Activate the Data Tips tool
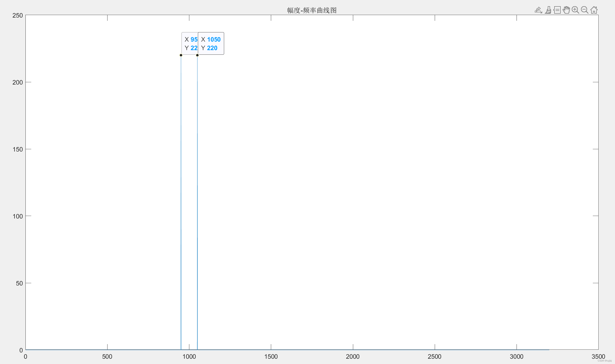Viewport: 615px width, 364px height. coord(557,10)
